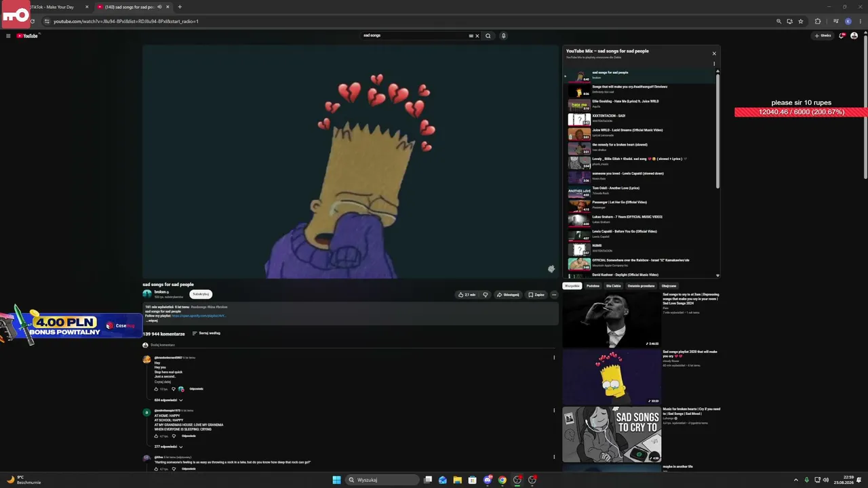Select the Ostatnio przesłane filter chip

[642, 286]
